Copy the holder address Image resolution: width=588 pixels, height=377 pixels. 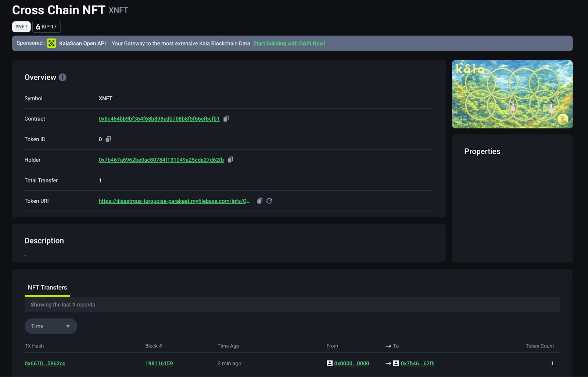click(230, 160)
